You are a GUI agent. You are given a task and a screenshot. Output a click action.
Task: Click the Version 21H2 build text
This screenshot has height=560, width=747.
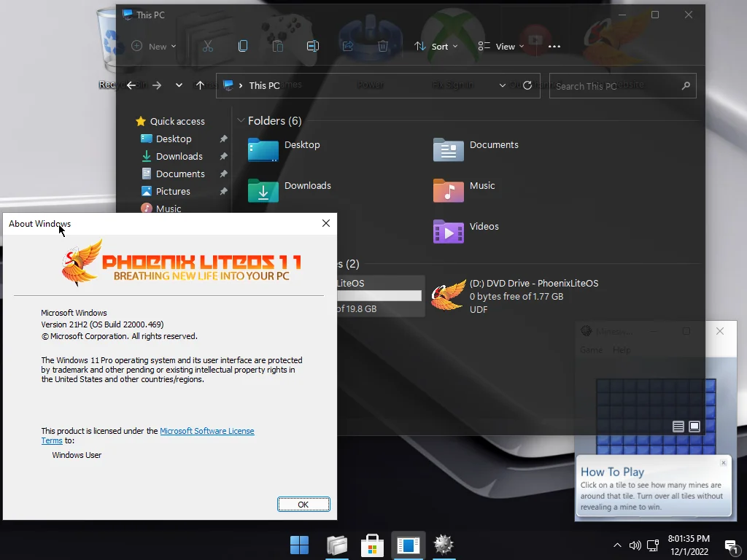coord(102,324)
